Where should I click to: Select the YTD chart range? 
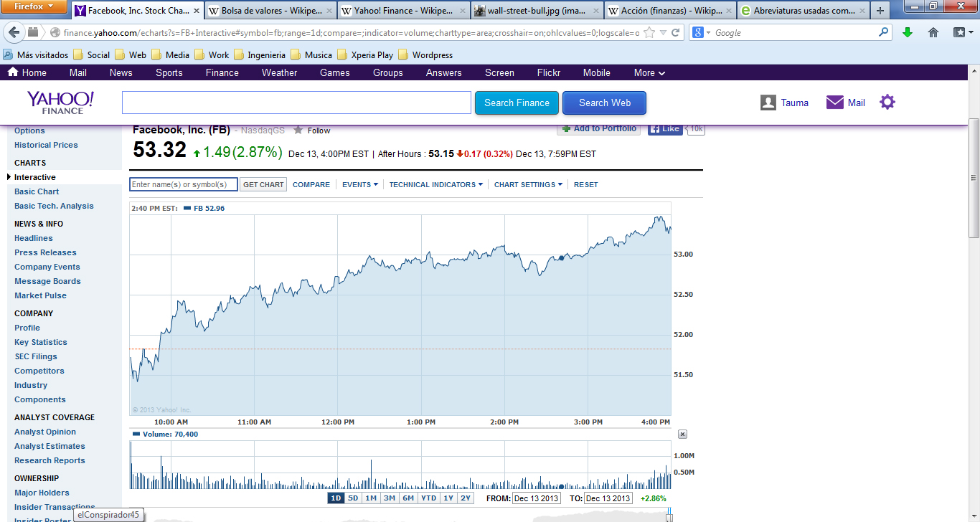click(428, 498)
